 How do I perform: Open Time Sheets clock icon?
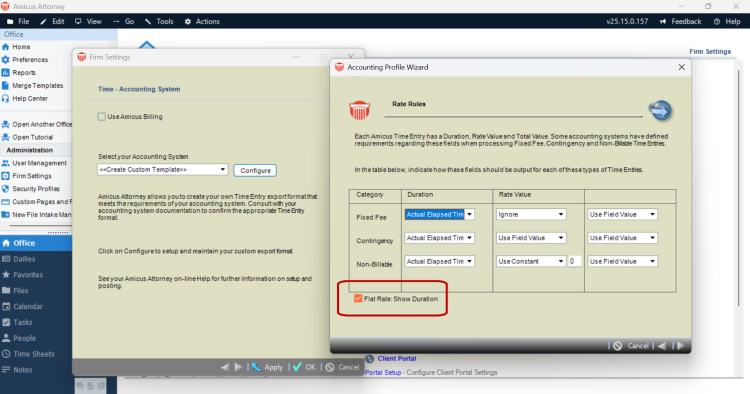pyautogui.click(x=6, y=354)
